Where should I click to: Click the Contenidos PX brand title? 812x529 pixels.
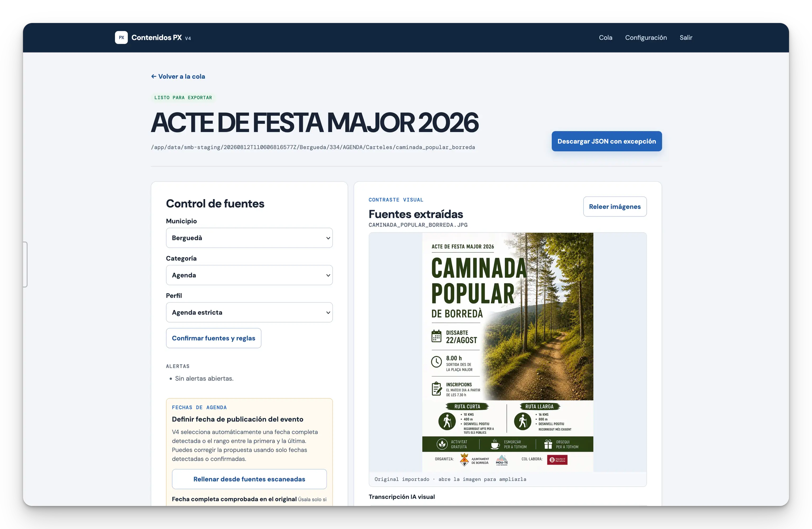(x=157, y=38)
